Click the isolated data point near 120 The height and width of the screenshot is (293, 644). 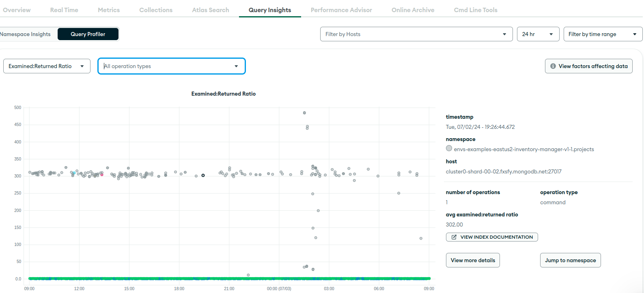[x=421, y=238]
